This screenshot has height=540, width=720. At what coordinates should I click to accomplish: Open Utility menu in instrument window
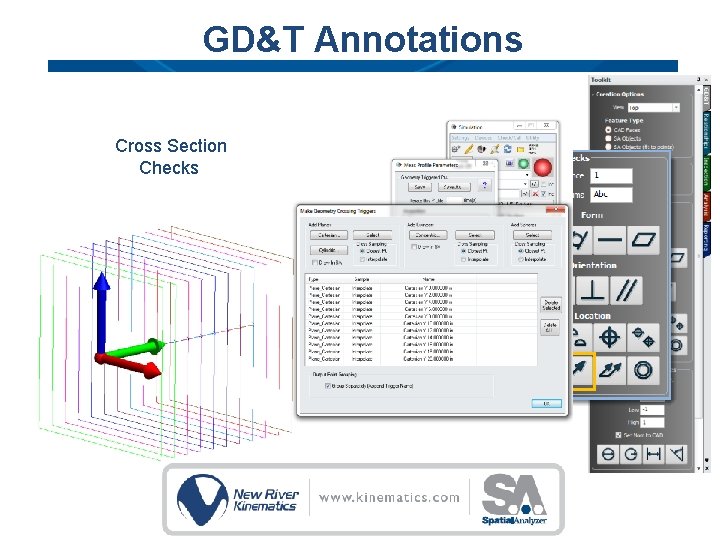point(532,138)
